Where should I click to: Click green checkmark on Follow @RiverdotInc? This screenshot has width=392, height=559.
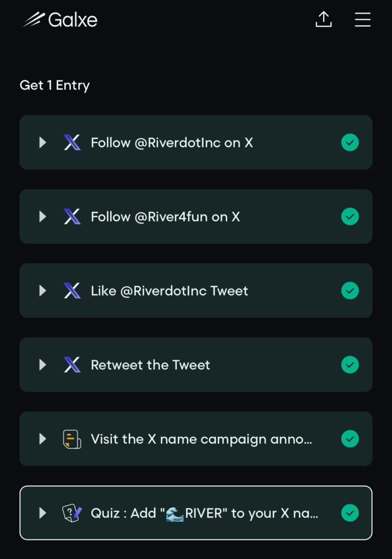pyautogui.click(x=350, y=143)
